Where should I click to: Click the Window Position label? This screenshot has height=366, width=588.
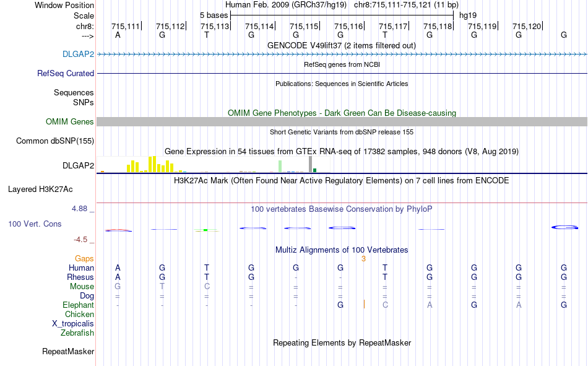tap(64, 5)
